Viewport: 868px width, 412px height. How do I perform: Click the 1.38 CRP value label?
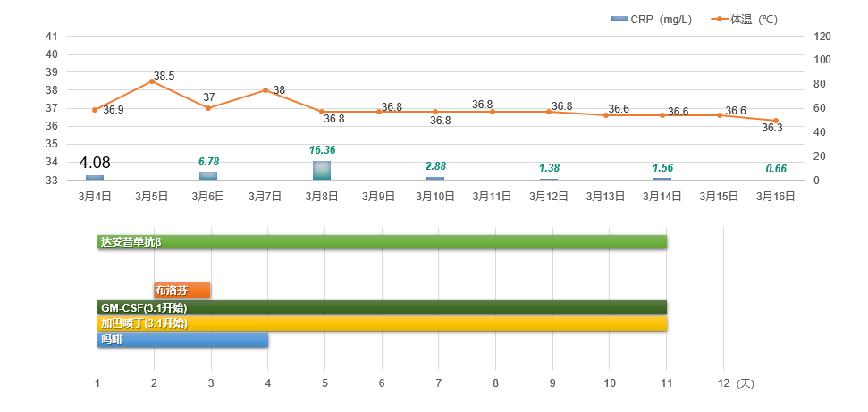pyautogui.click(x=549, y=168)
